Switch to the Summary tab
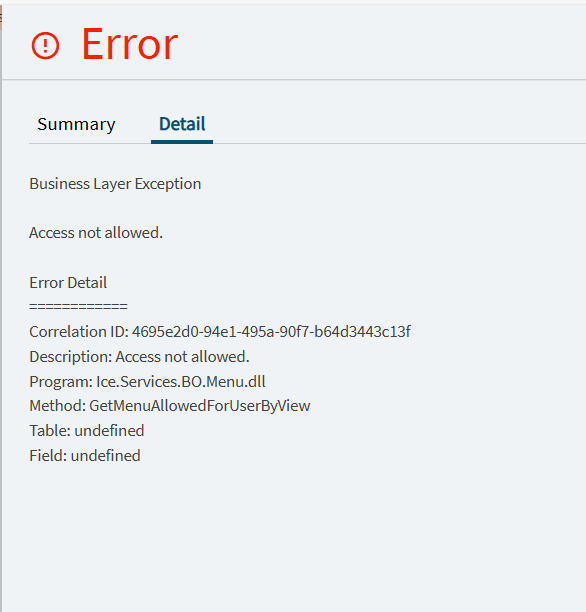 (x=76, y=125)
